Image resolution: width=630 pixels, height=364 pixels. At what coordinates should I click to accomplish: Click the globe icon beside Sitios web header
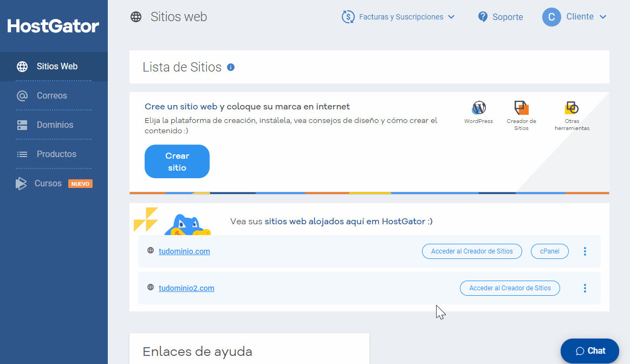coord(136,17)
